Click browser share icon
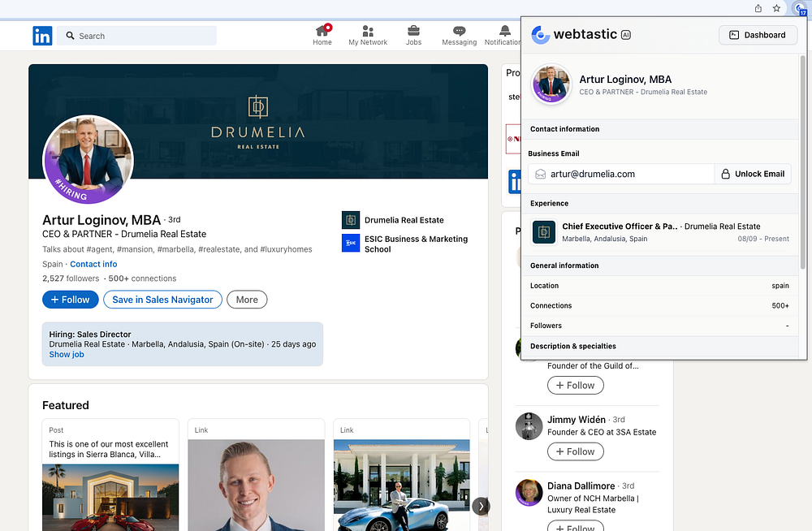This screenshot has width=812, height=531. point(758,8)
